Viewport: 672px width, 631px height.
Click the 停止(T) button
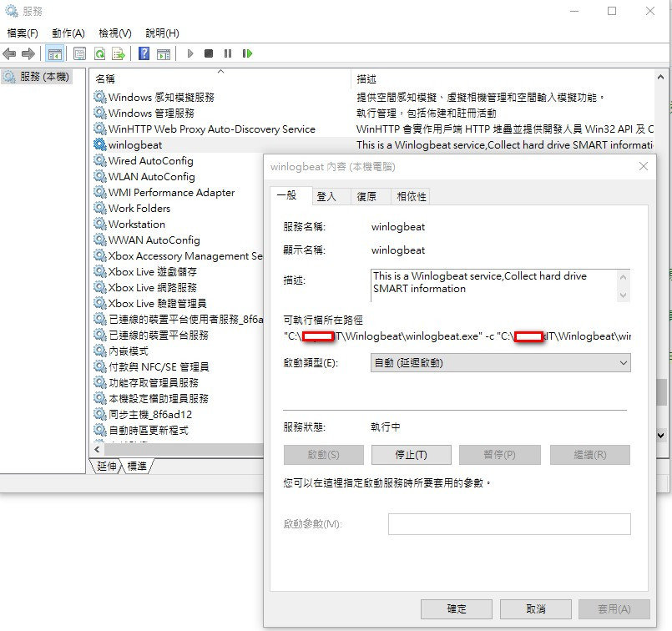pyautogui.click(x=411, y=455)
